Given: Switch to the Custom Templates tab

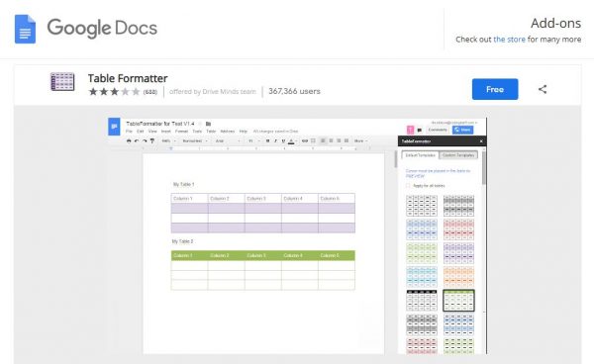Looking at the screenshot, I should (458, 155).
